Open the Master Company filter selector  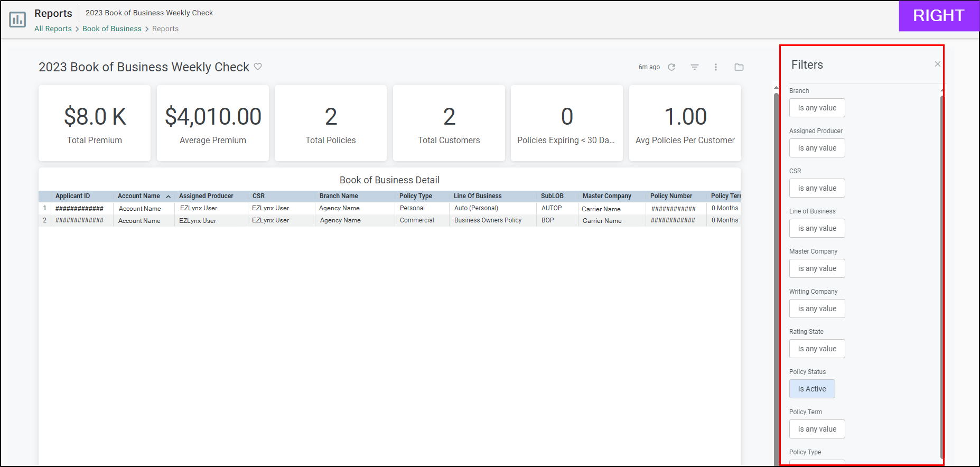(x=817, y=268)
